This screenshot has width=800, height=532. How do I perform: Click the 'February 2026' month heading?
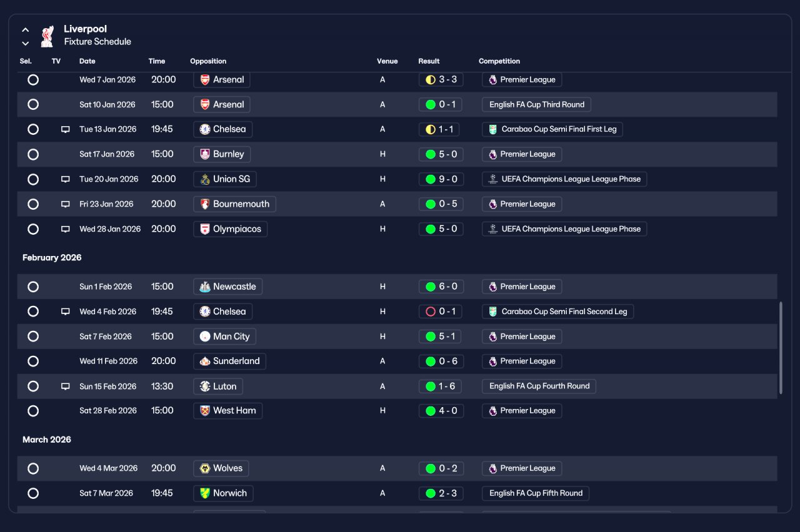[x=52, y=258]
